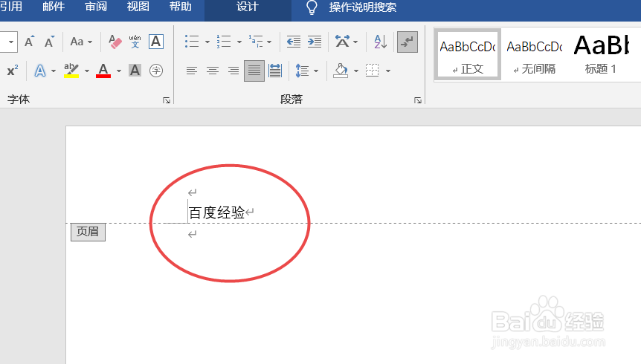
Task: Apply numbered list formatting
Action: [224, 42]
